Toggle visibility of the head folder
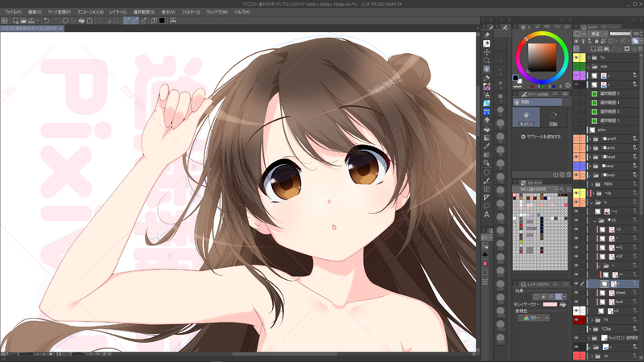The image size is (644, 362). tap(576, 157)
